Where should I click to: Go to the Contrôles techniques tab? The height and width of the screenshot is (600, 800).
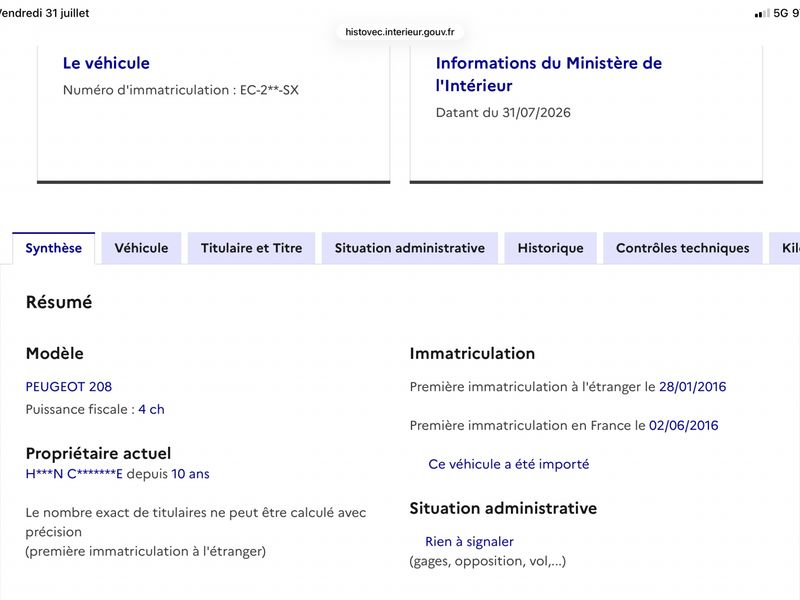tap(683, 248)
